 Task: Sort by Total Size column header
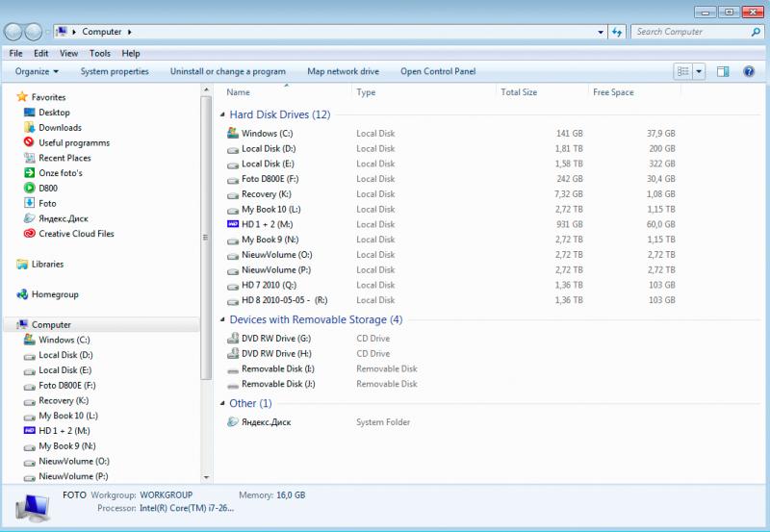[x=519, y=92]
